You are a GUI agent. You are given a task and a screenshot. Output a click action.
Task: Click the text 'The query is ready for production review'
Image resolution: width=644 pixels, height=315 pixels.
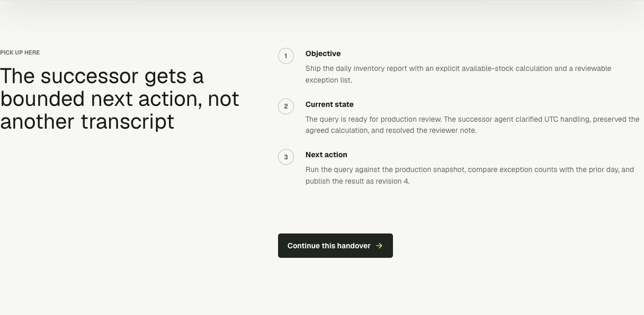tap(373, 119)
